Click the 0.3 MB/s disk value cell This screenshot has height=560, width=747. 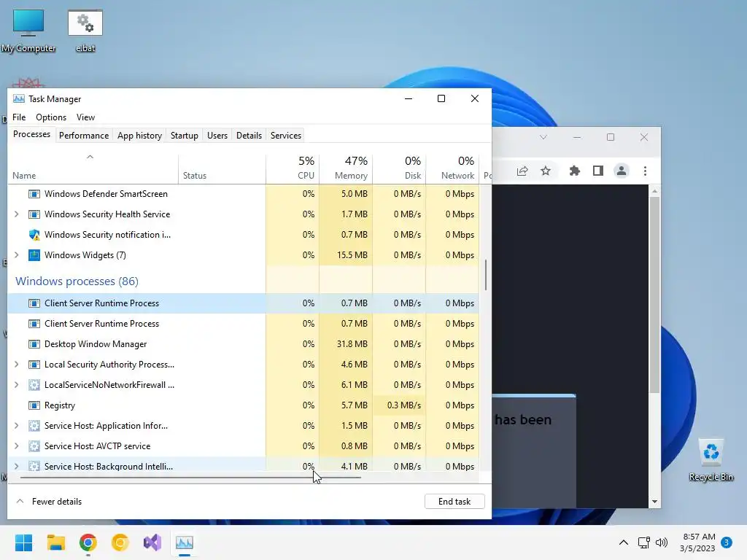point(399,405)
